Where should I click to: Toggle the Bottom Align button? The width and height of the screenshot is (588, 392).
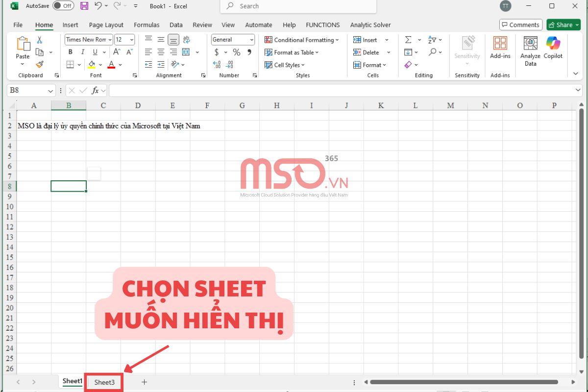click(x=173, y=39)
